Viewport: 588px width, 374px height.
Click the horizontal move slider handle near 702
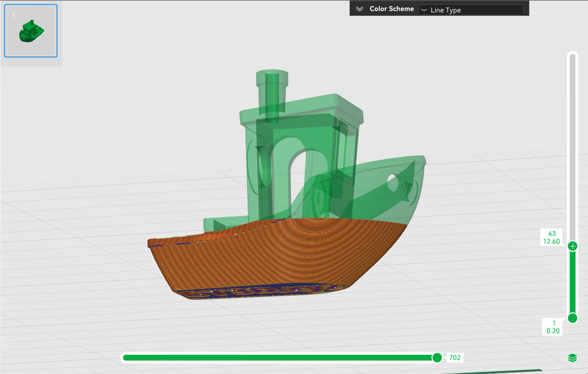[x=437, y=357]
